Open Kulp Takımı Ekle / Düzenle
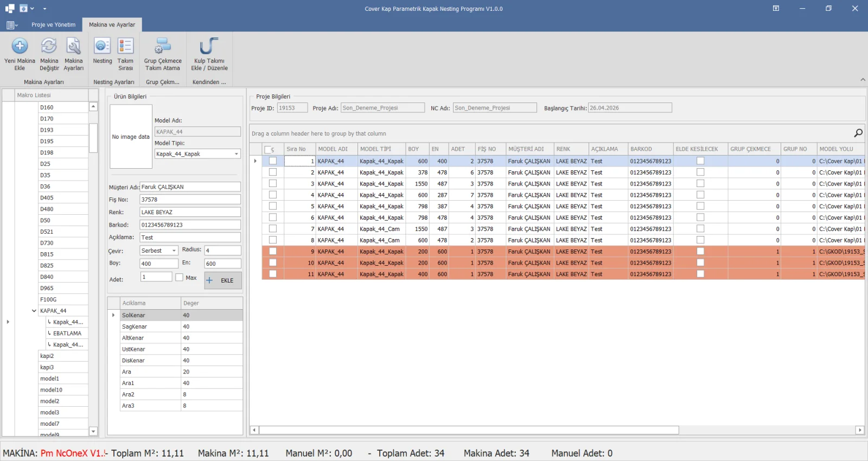Image resolution: width=868 pixels, height=461 pixels. coord(209,47)
